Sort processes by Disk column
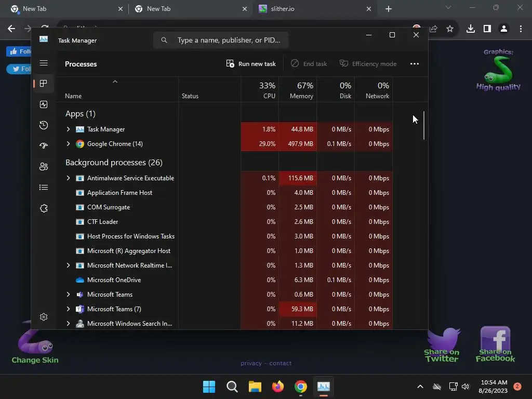The height and width of the screenshot is (399, 532). tap(336, 90)
